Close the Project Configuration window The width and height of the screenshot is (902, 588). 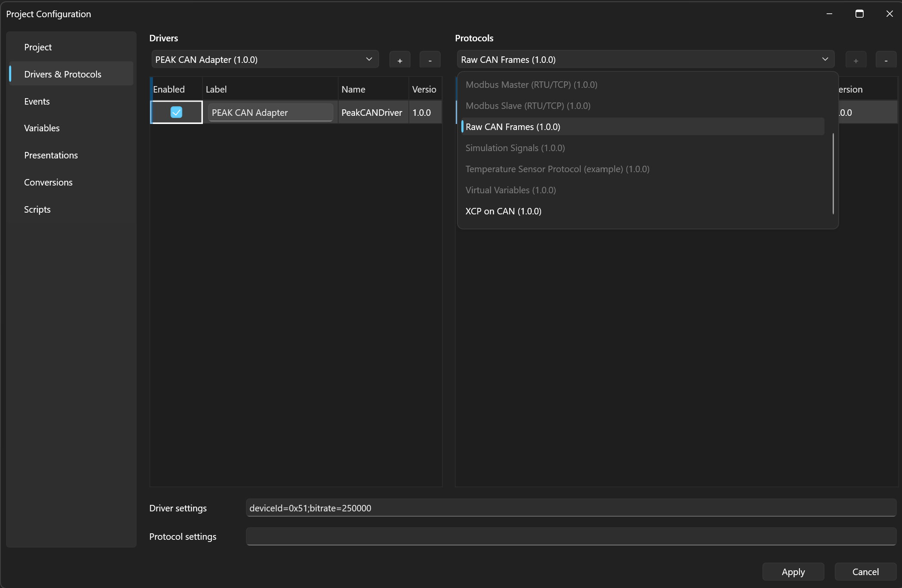coord(890,14)
